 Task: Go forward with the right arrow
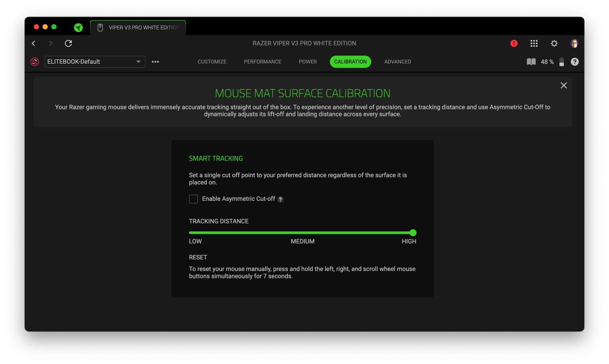pos(51,43)
